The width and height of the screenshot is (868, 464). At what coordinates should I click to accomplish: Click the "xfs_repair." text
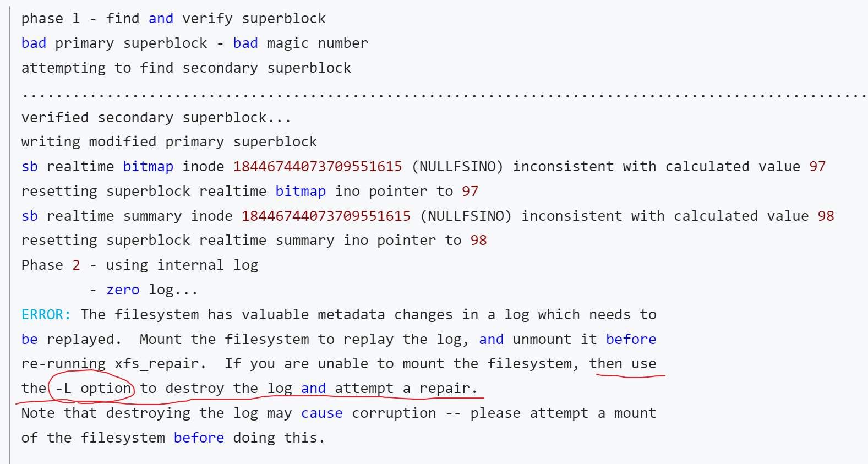tap(160, 364)
